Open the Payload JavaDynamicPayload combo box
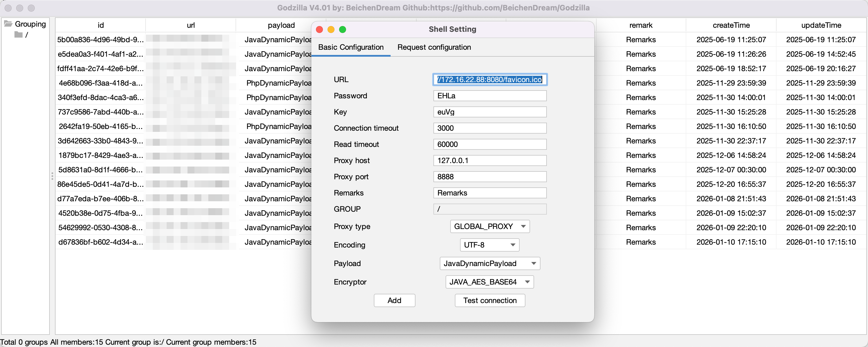Screen dimensions: 868x347 click(x=490, y=263)
